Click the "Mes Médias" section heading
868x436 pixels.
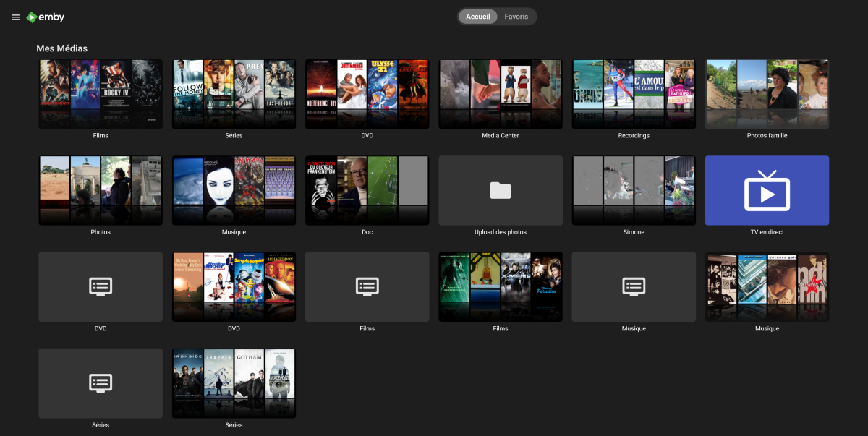(x=61, y=48)
